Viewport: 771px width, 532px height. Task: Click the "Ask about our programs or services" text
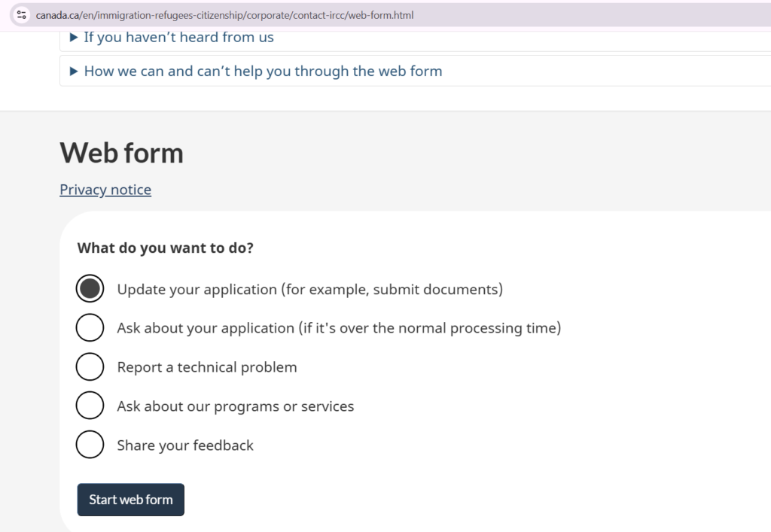point(235,406)
